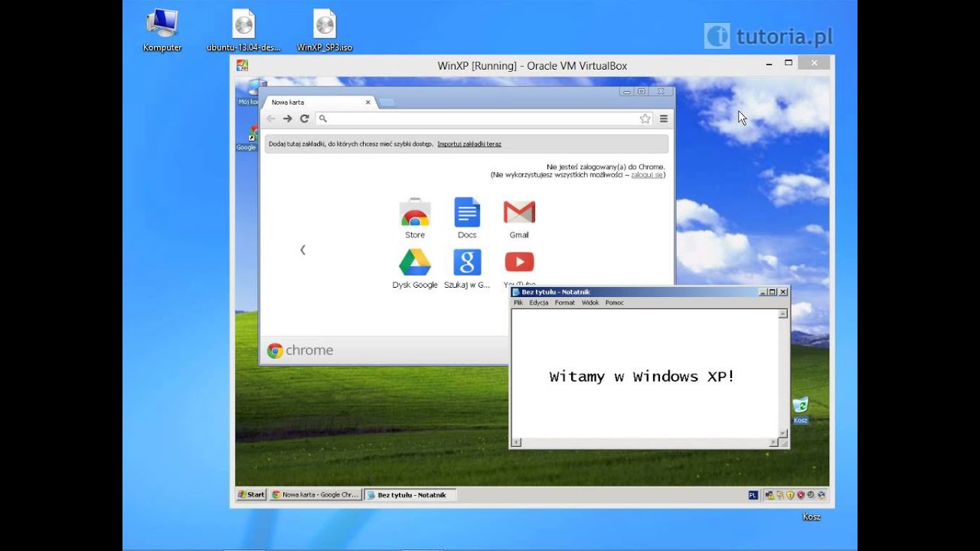
Task: Open a new tab in Chrome
Action: 387,103
